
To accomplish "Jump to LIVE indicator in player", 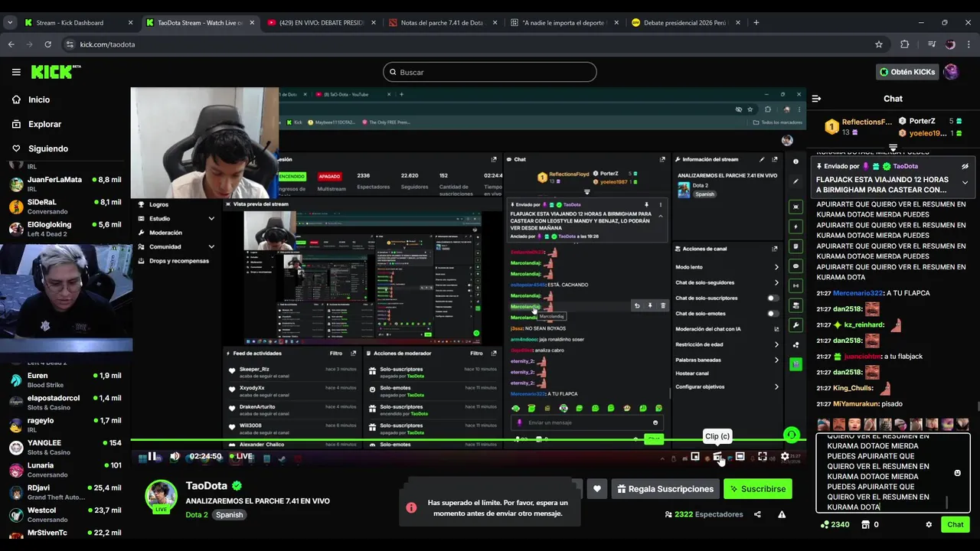I will click(x=240, y=457).
